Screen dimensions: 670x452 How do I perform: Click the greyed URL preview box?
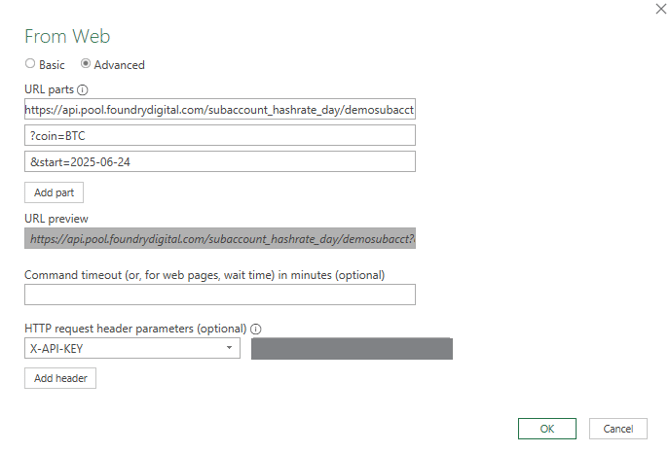click(220, 238)
